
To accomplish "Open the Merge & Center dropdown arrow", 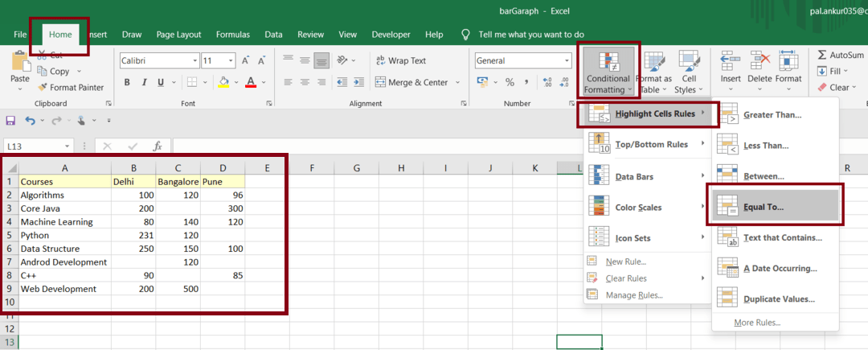I will [458, 83].
